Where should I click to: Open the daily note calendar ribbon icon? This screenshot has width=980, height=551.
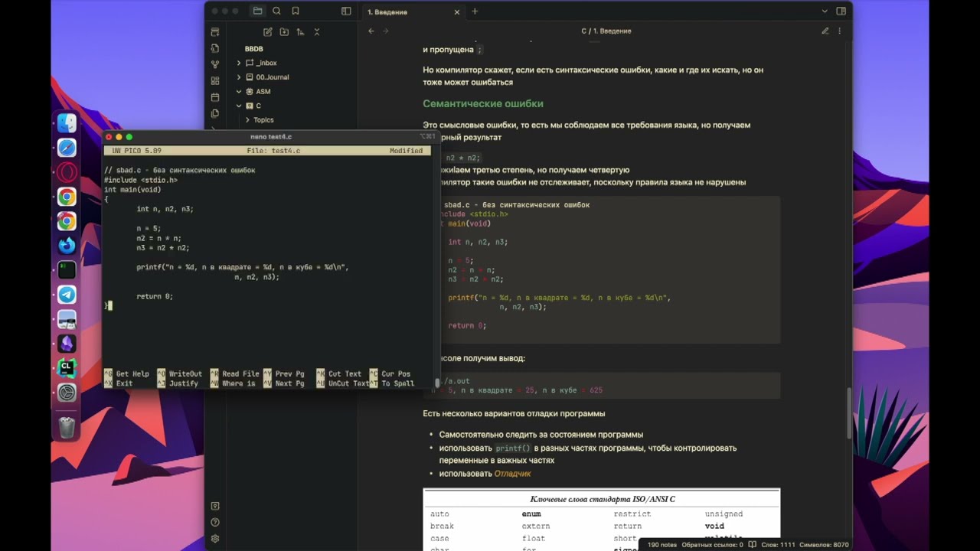coord(215,98)
